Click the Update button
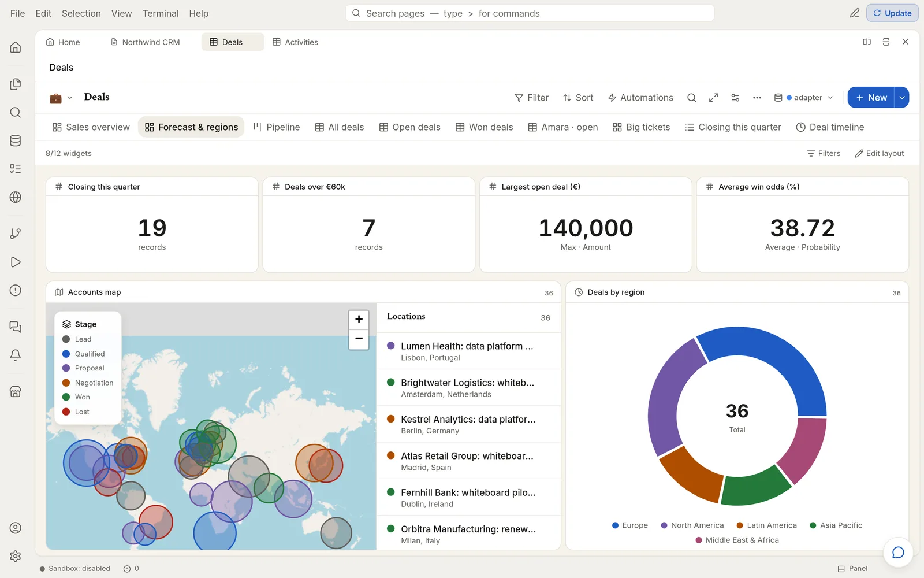This screenshot has width=924, height=578. click(892, 13)
